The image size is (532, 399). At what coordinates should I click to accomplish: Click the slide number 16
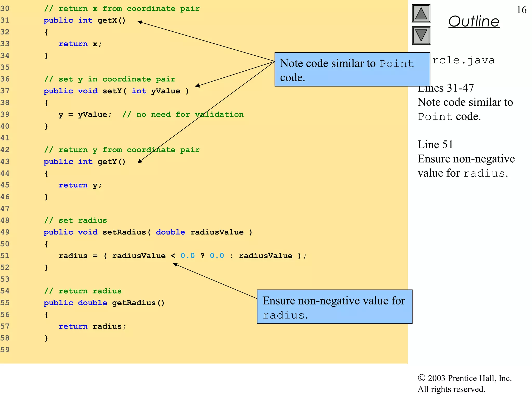pos(521,10)
